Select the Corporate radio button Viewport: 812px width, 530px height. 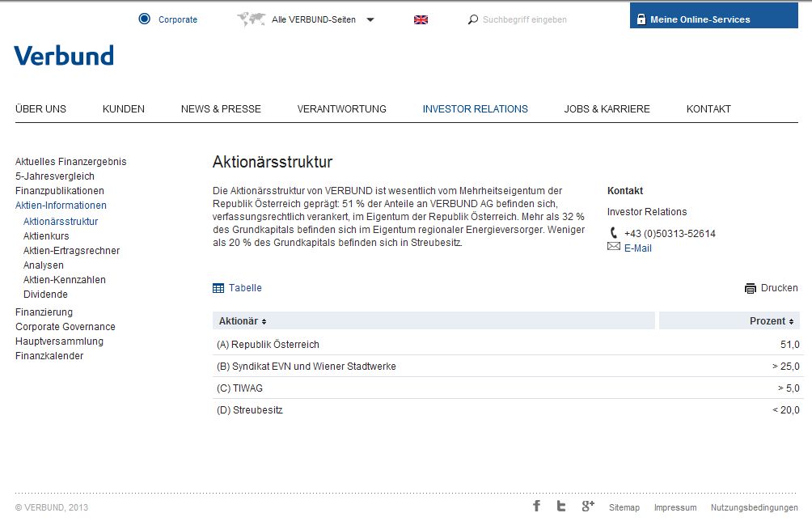click(x=144, y=19)
